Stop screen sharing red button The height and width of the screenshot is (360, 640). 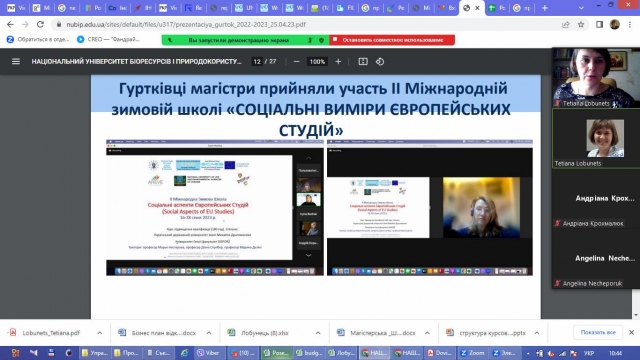(392, 40)
